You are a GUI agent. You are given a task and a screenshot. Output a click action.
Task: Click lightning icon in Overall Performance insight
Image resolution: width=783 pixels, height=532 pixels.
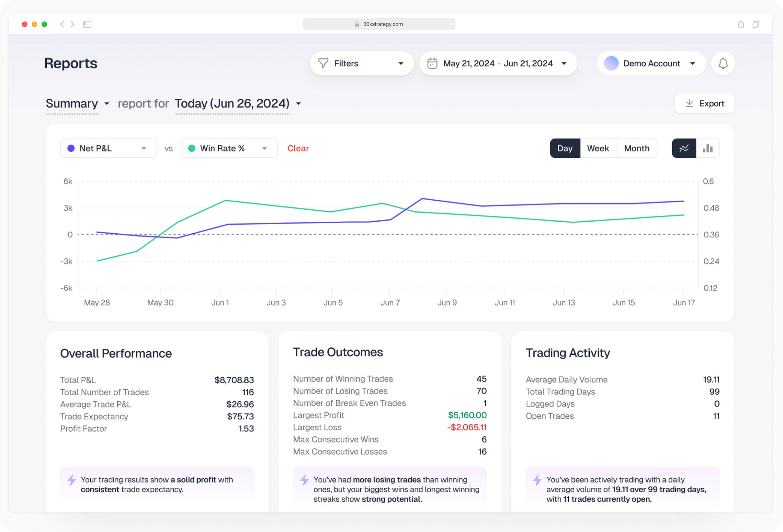click(x=72, y=480)
